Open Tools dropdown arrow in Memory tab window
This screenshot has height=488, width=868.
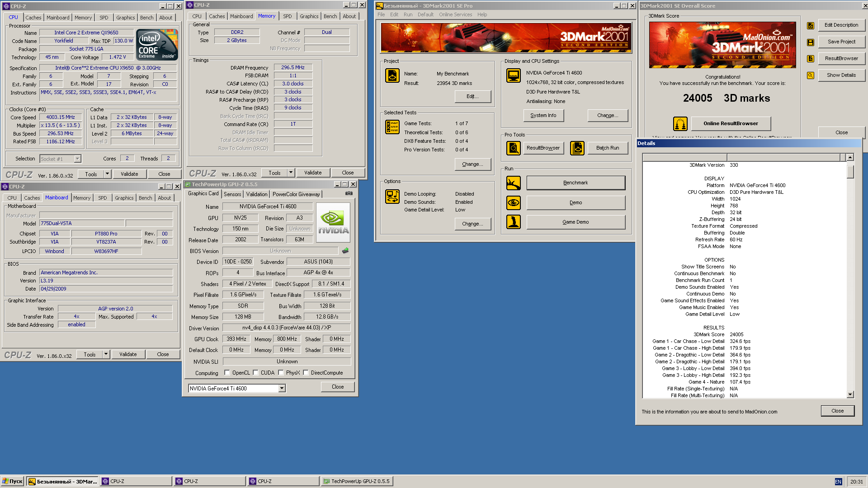click(291, 173)
